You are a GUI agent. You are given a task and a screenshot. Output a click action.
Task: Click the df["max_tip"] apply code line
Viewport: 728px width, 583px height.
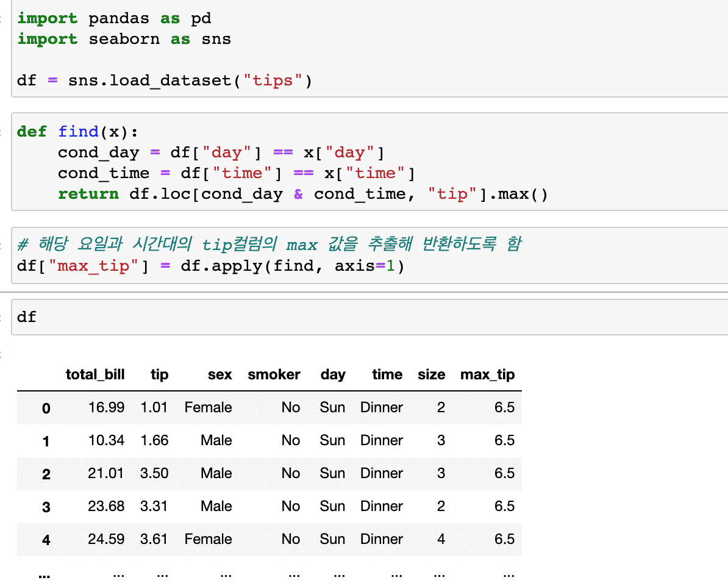point(211,266)
